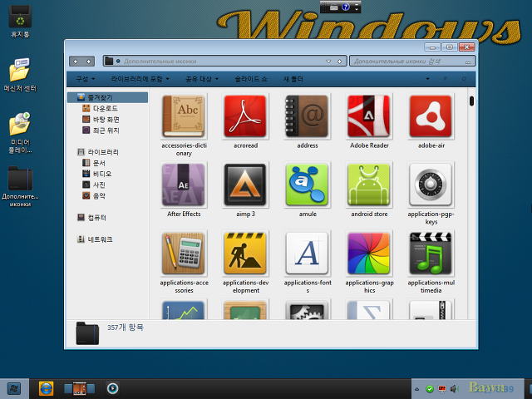Select the aimp 3 icon
The image size is (532, 399).
click(x=245, y=185)
